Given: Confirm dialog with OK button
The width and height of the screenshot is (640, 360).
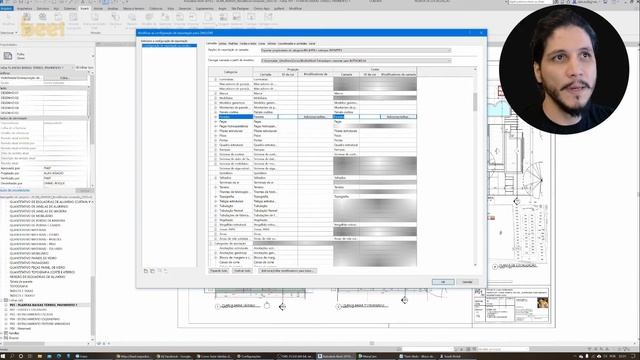Looking at the screenshot, I should (443, 282).
